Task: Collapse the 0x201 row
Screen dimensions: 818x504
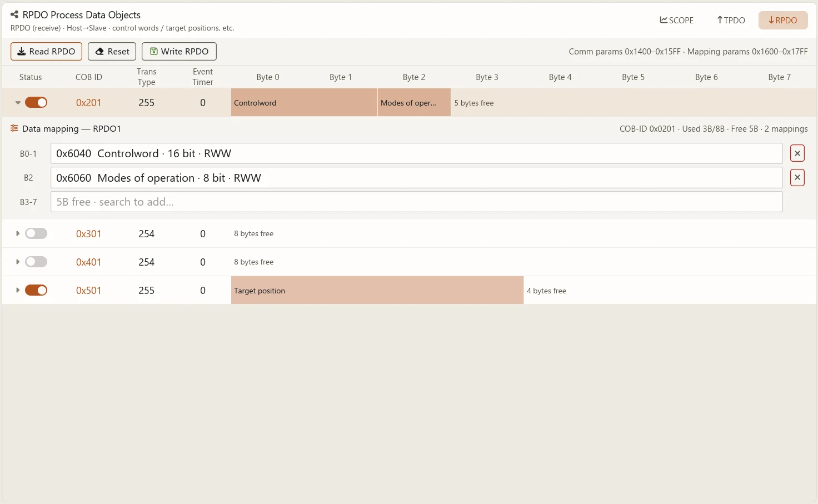Action: coord(18,102)
